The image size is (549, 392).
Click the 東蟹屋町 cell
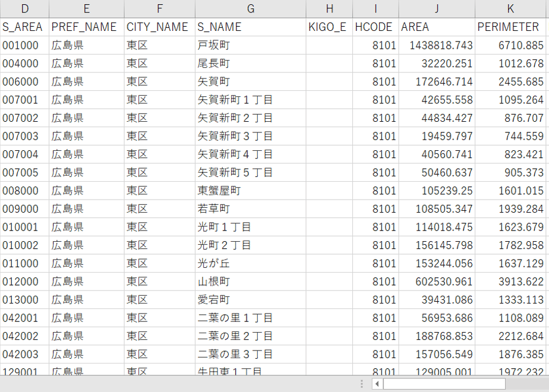pos(251,191)
